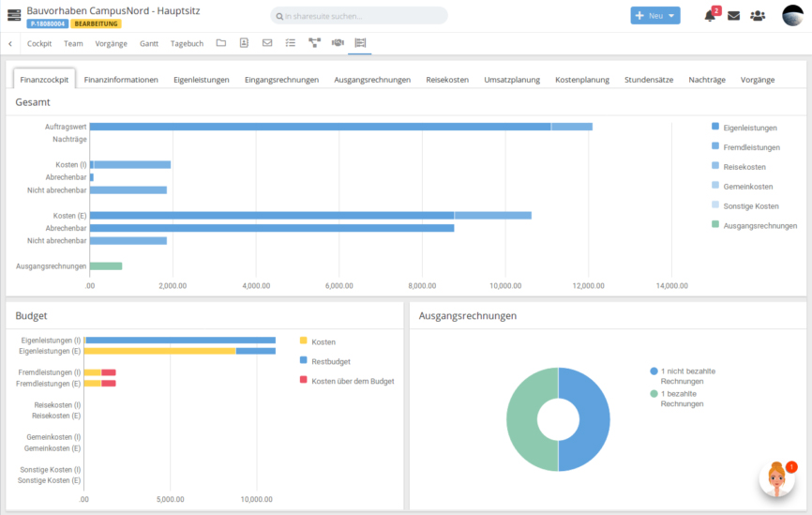This screenshot has height=515, width=812.
Task: Open the project folder icon
Action: (x=221, y=43)
